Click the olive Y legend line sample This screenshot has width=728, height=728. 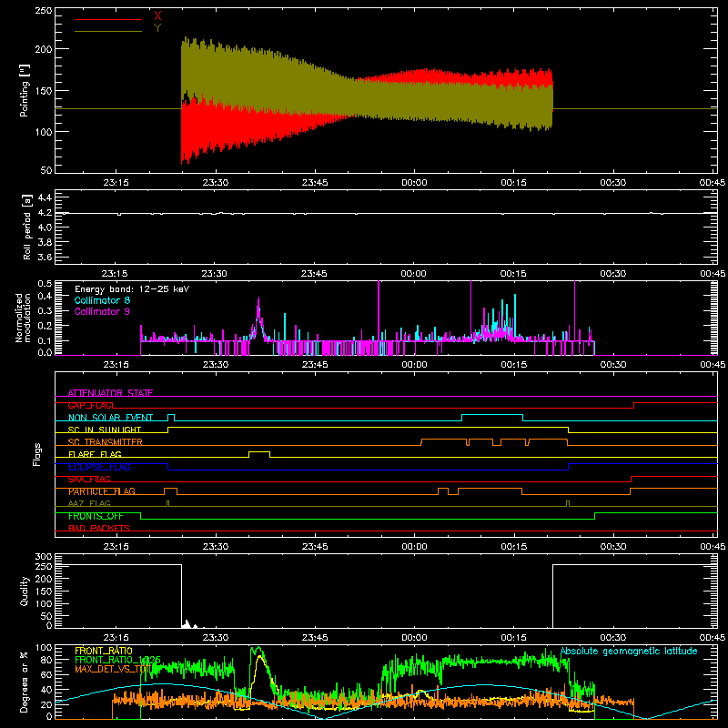108,32
